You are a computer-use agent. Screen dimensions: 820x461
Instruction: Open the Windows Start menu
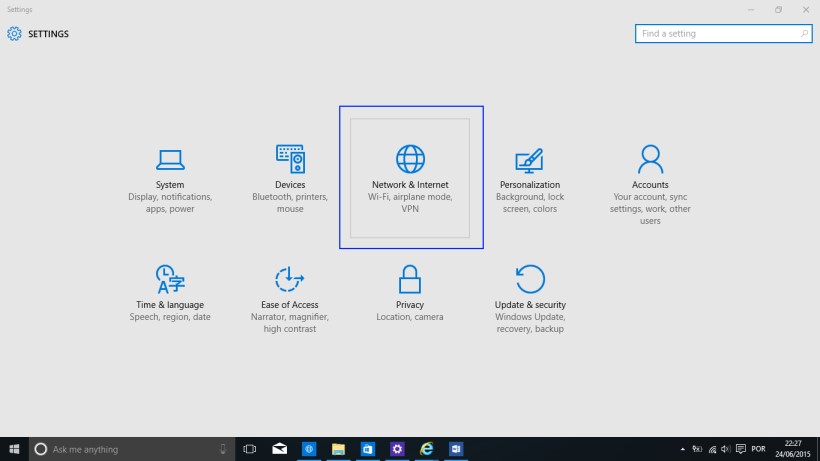pyautogui.click(x=14, y=449)
